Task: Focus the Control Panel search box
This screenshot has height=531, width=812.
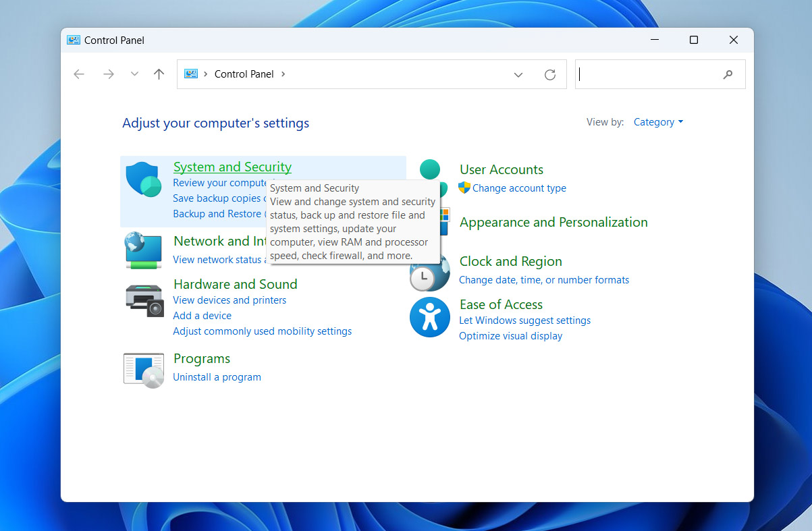Action: tap(660, 75)
